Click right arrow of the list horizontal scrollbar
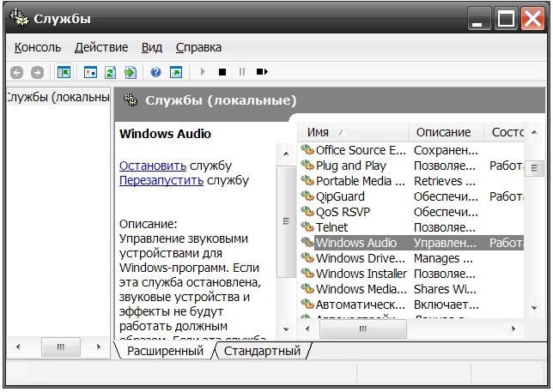 513,329
